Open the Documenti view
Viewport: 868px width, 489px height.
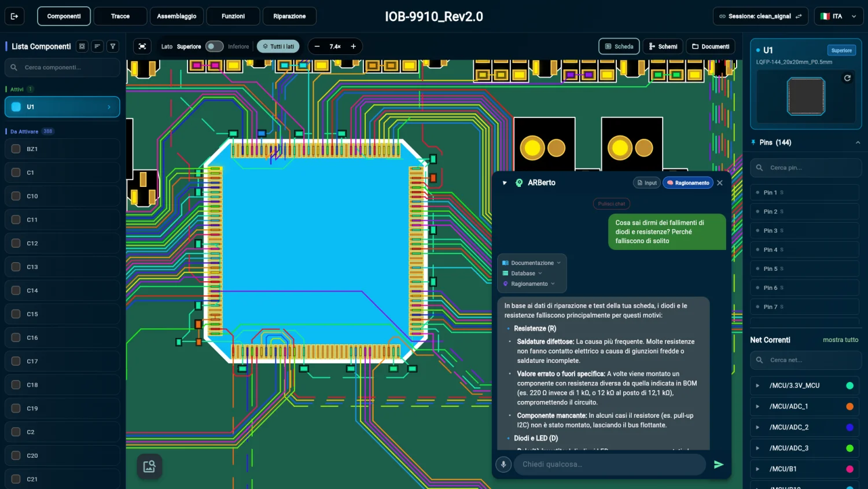711,46
